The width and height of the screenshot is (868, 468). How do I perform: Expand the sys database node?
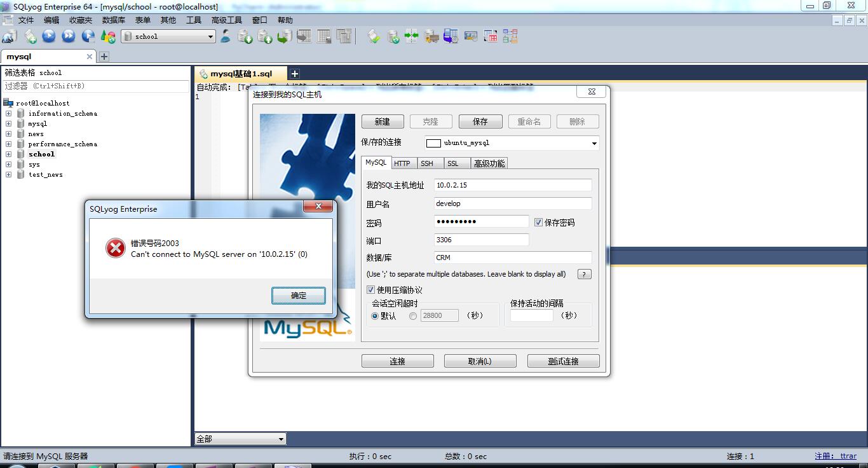click(x=9, y=164)
